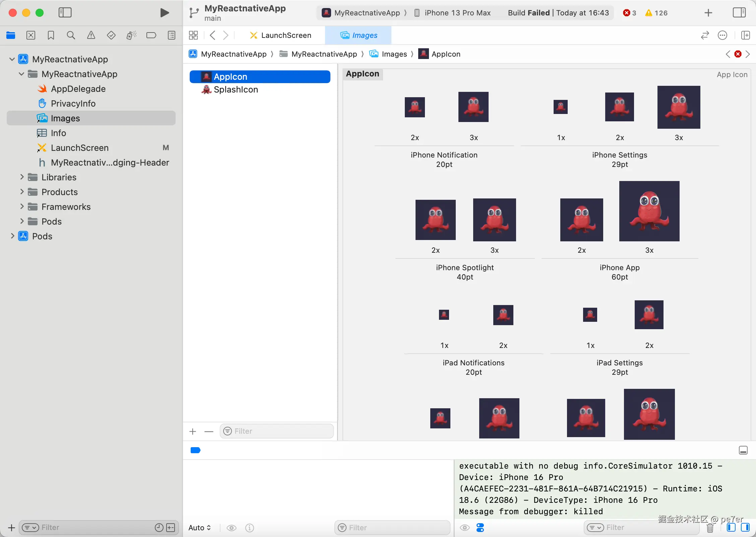This screenshot has width=756, height=537.
Task: Click the red error count badge
Action: point(629,13)
